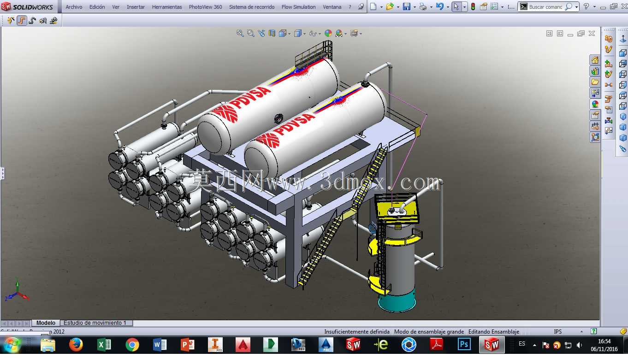Expand the Undo history dropdown arrow
This screenshot has height=364, width=628.
click(447, 7)
